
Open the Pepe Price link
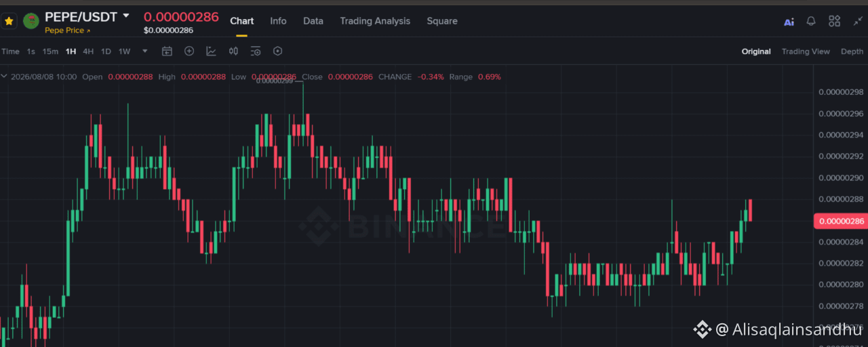tap(67, 30)
